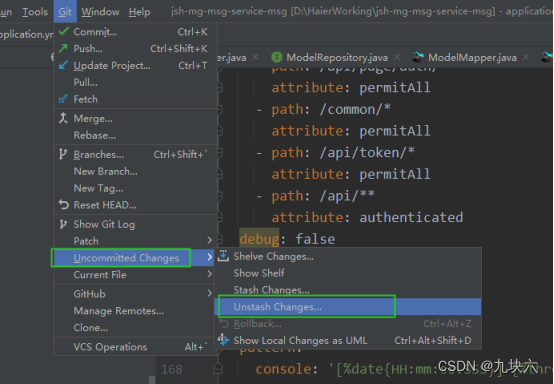
Task: Switch to ModelRepository.java tab
Action: [x=337, y=57]
